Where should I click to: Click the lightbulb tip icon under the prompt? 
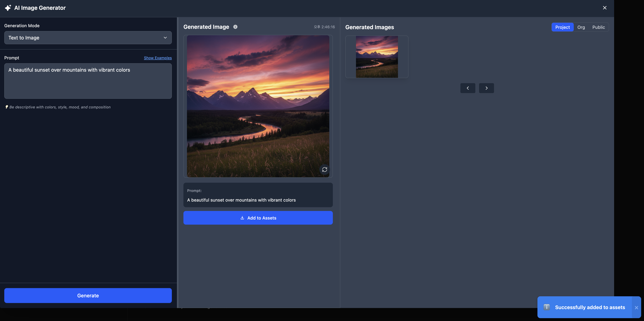pyautogui.click(x=7, y=107)
